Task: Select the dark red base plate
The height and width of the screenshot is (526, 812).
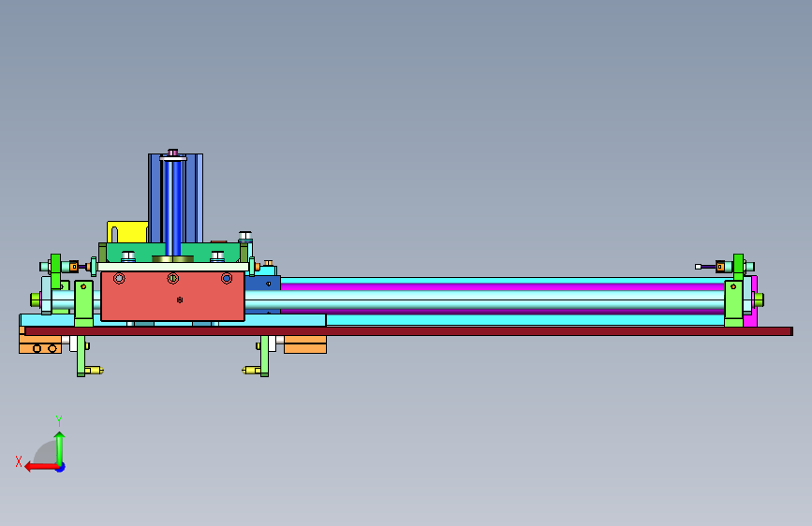Action: (x=408, y=331)
